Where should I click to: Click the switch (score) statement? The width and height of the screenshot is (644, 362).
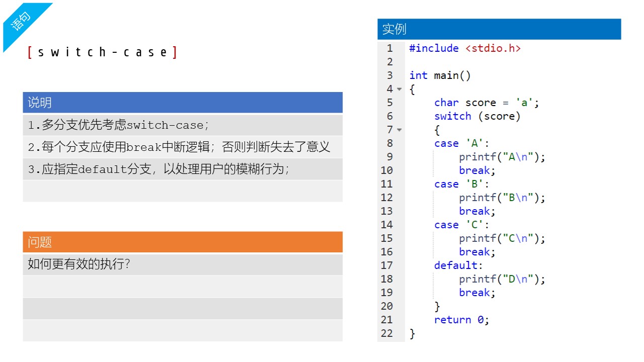coord(477,116)
